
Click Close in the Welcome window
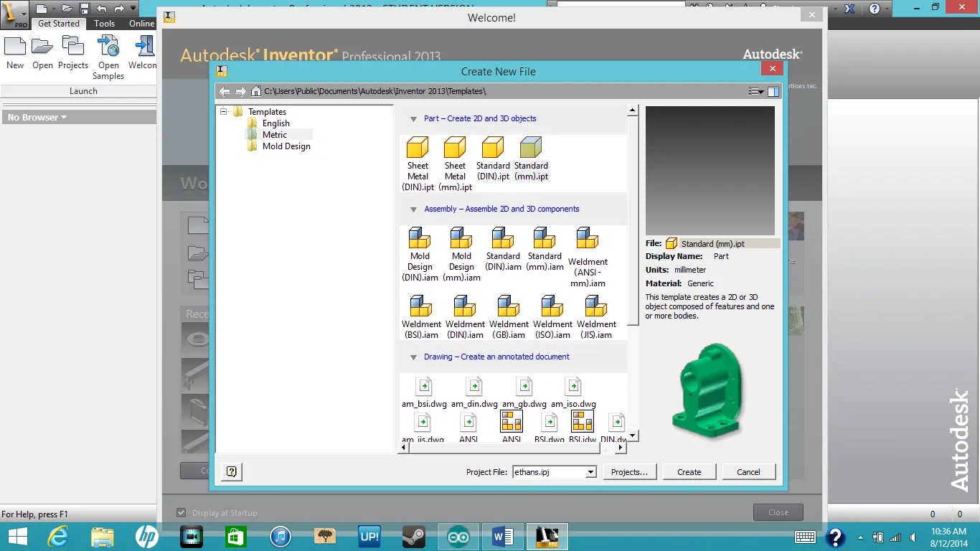[x=778, y=512]
